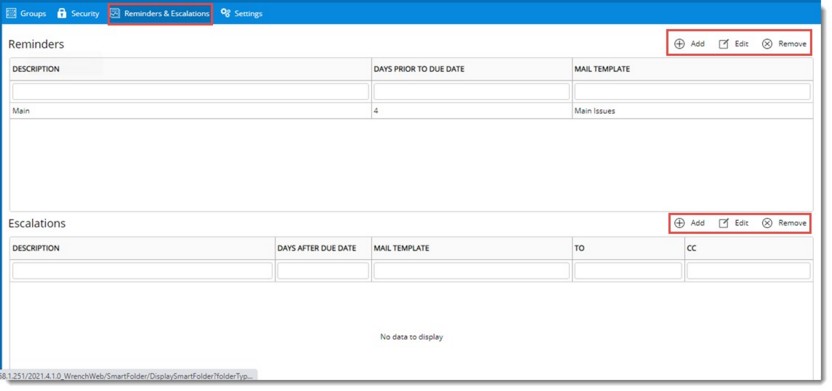Select the Main reminder row
Viewport: 832px width, 391px height.
tap(411, 111)
